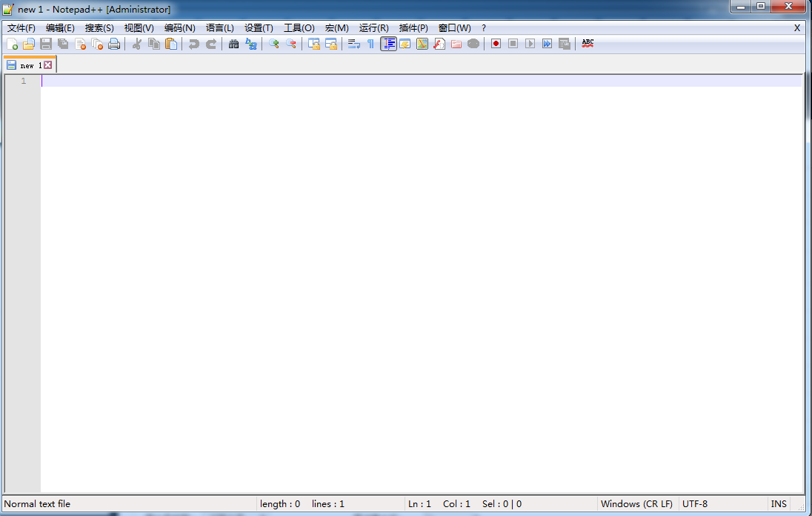Open the 工具(O) menu
Image resolution: width=812 pixels, height=516 pixels.
pos(299,28)
